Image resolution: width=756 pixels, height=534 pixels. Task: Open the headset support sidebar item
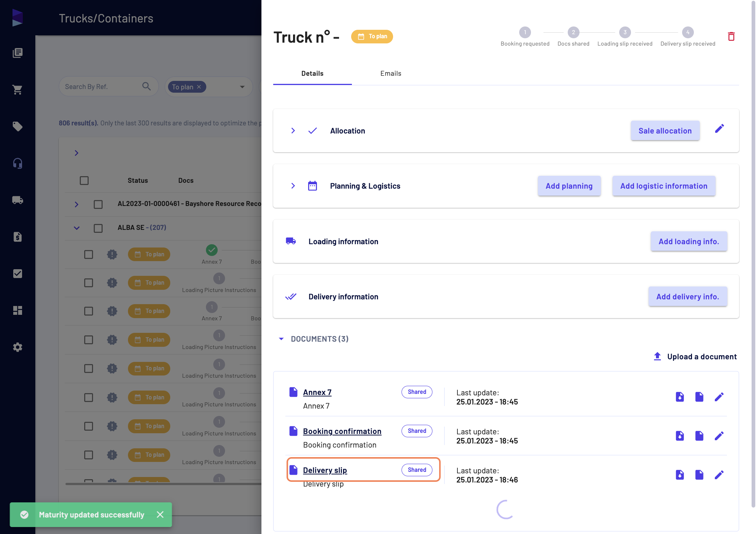[17, 163]
